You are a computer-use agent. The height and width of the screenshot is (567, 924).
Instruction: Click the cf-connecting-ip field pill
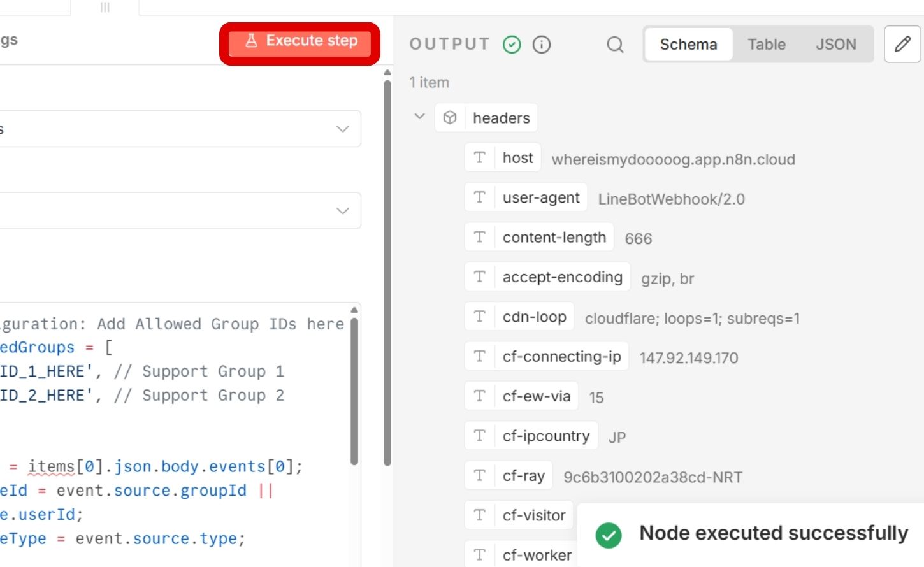pyautogui.click(x=561, y=357)
